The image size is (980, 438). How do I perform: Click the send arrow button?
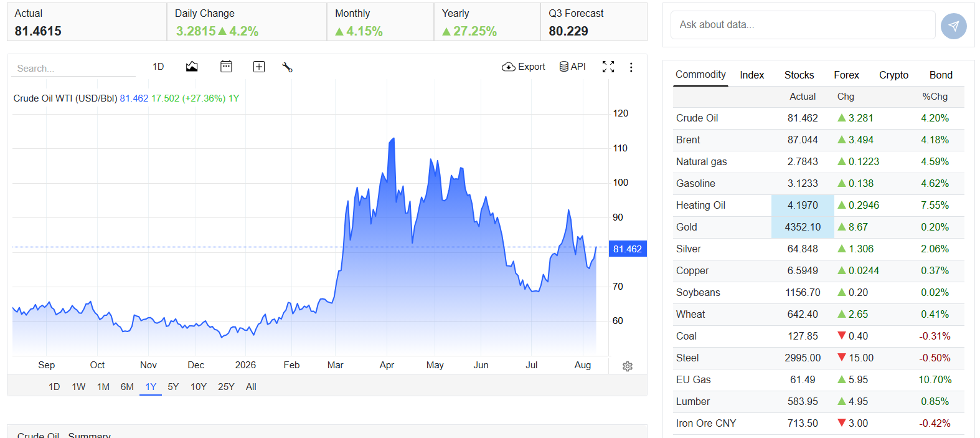[953, 26]
